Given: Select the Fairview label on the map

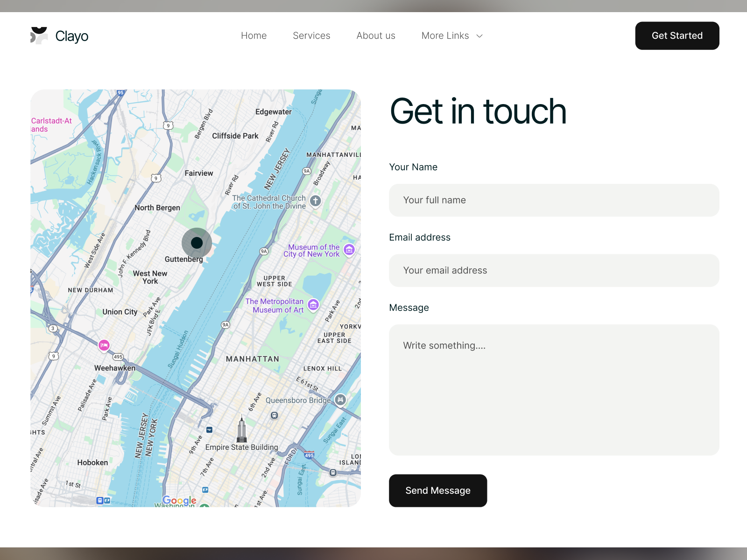Looking at the screenshot, I should (x=199, y=173).
